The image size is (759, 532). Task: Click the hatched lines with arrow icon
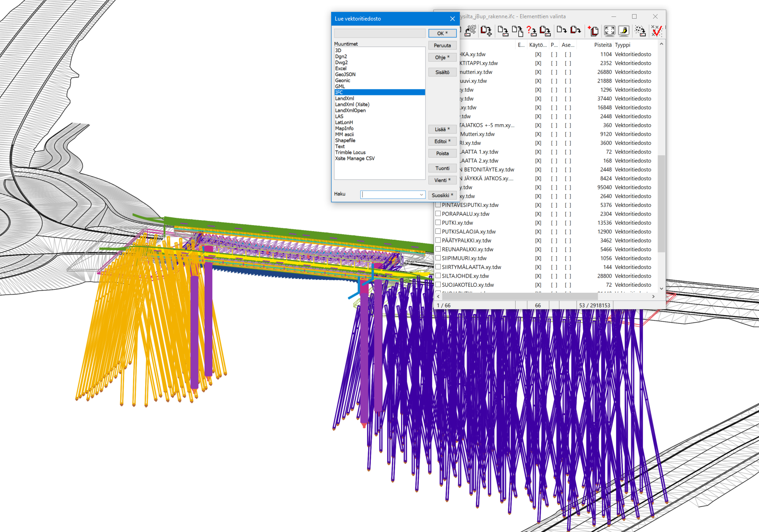pos(470,31)
